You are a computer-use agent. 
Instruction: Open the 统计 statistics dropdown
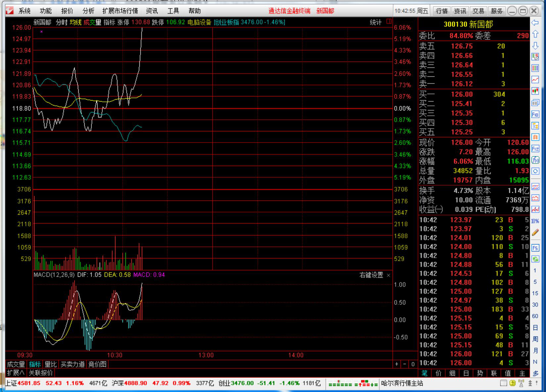[376, 22]
